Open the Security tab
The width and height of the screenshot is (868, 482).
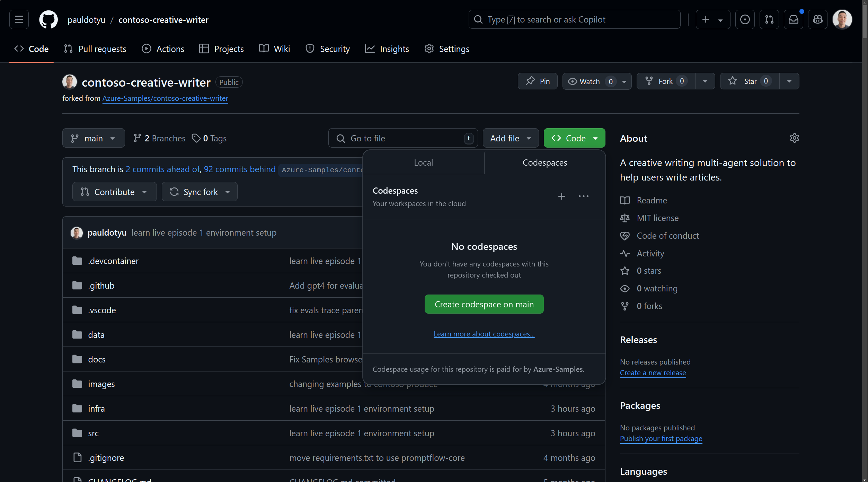[328, 49]
